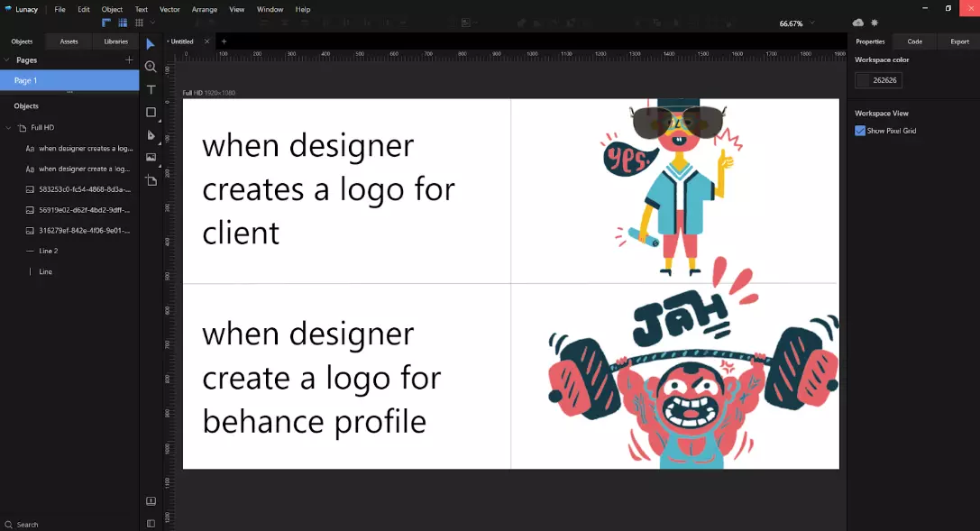Click the Search icon at bottom left

[9, 525]
